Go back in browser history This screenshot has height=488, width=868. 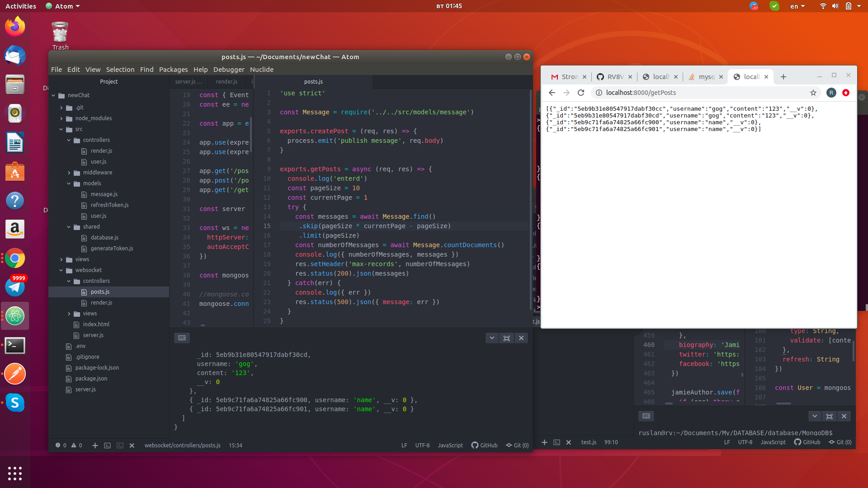[552, 93]
